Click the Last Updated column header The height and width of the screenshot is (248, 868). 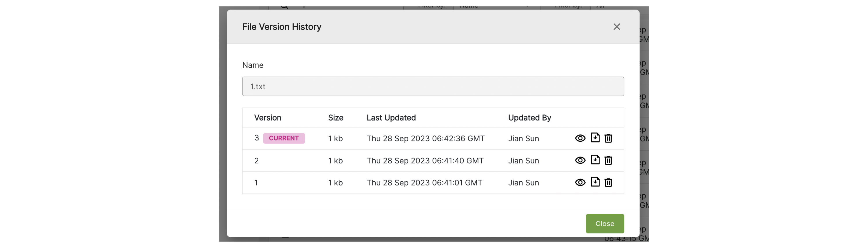391,118
